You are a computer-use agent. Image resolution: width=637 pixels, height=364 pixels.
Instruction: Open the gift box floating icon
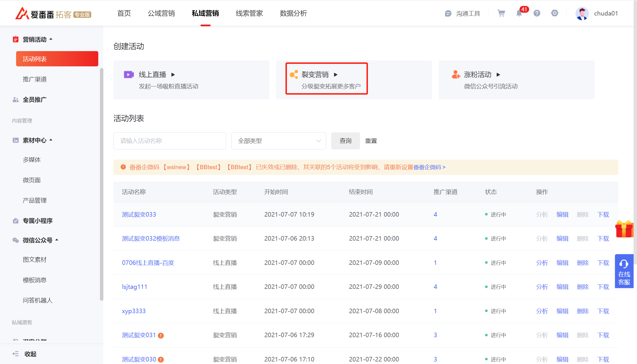pyautogui.click(x=624, y=229)
